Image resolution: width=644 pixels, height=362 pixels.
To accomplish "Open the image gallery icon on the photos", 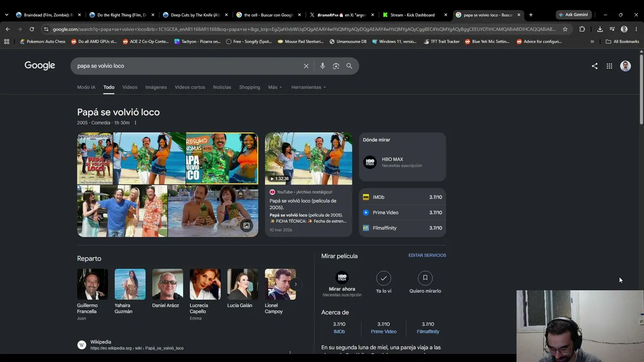I will pos(247,226).
